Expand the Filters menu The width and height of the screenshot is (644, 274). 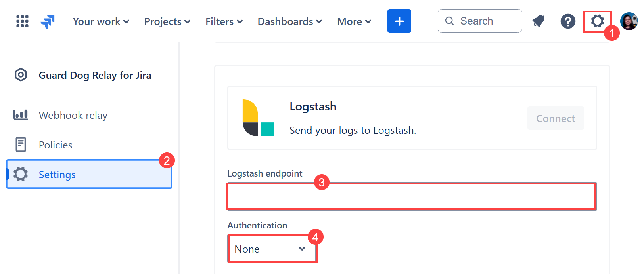coord(224,21)
